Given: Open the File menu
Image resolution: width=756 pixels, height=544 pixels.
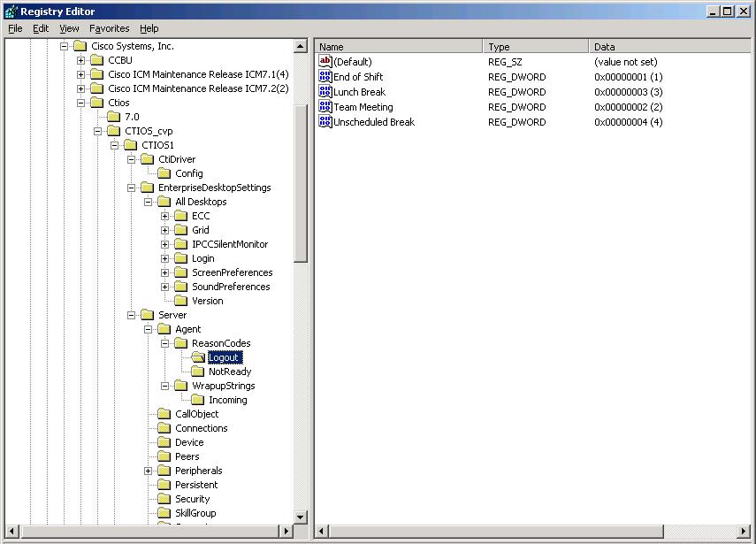Looking at the screenshot, I should 15,28.
